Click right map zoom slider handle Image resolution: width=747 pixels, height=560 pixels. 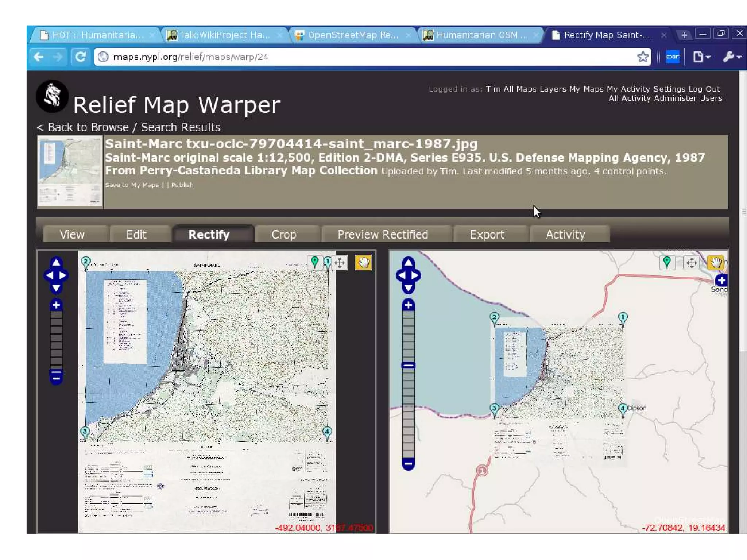pyautogui.click(x=408, y=365)
